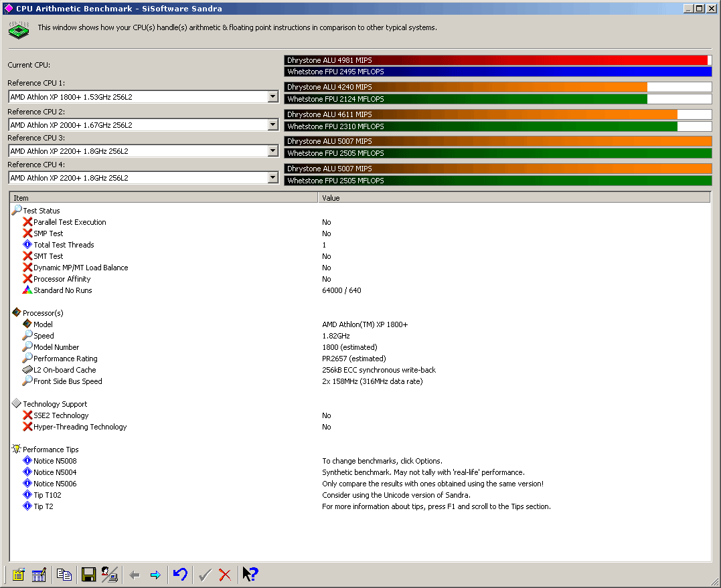This screenshot has width=721, height=588.
Task: Click the info icon beside Total Test Threads
Action: 27,244
